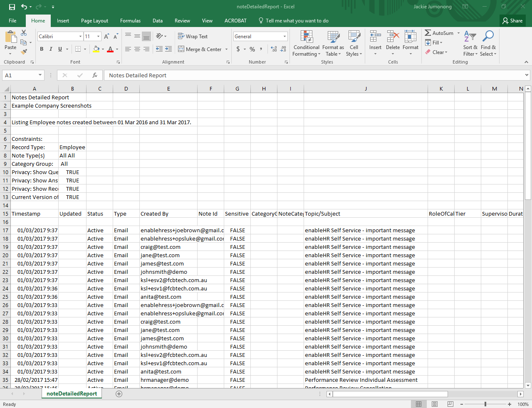Switch to Normal view in status bar
This screenshot has width=532, height=408.
(419, 404)
